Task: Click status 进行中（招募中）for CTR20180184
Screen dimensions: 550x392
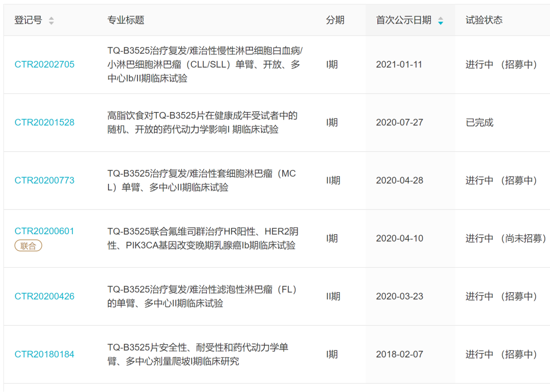Action: pyautogui.click(x=501, y=354)
